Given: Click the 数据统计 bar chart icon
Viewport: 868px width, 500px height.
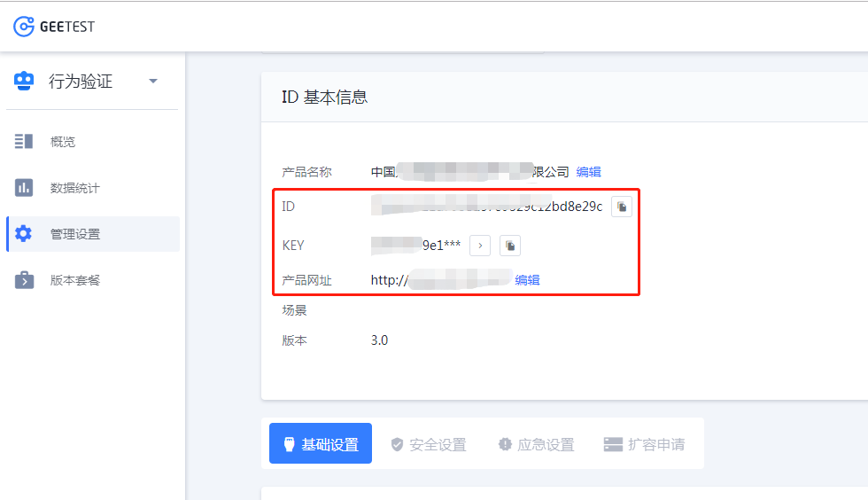Looking at the screenshot, I should click(24, 188).
